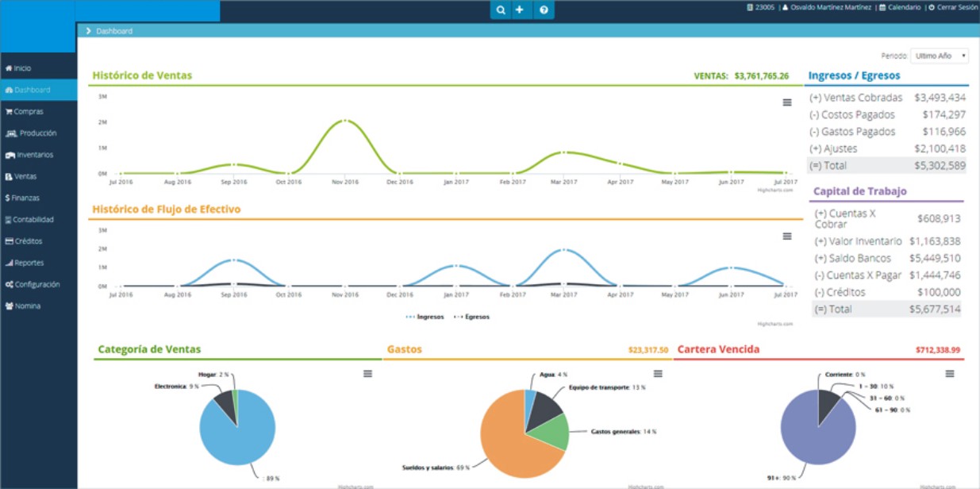
Task: Click the November 2016 peak on sales chart
Action: coord(344,121)
